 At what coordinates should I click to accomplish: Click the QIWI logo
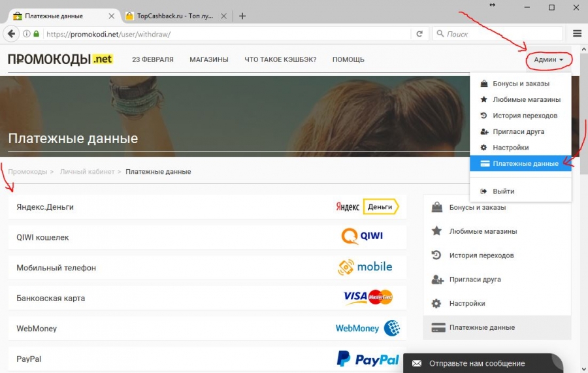(x=362, y=236)
